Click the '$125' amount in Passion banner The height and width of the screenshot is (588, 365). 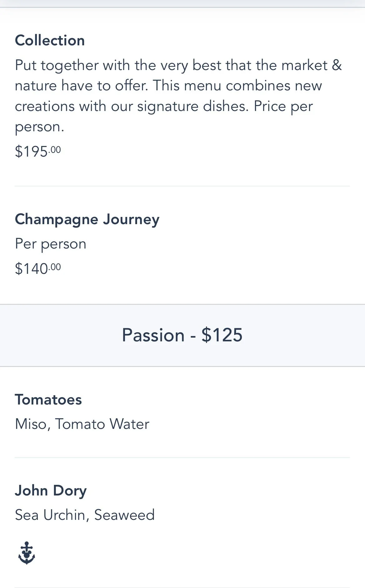222,335
